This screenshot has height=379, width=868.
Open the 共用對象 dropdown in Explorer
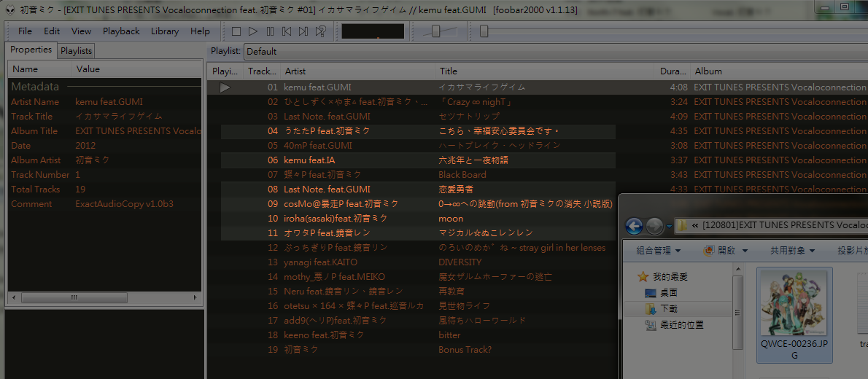(x=792, y=251)
